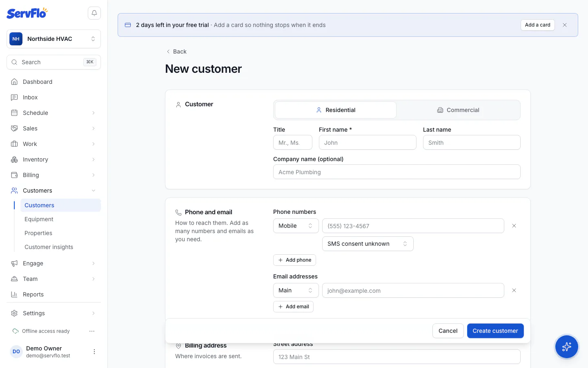Open Reports in the sidebar
Image resolution: width=588 pixels, height=368 pixels.
(x=54, y=294)
